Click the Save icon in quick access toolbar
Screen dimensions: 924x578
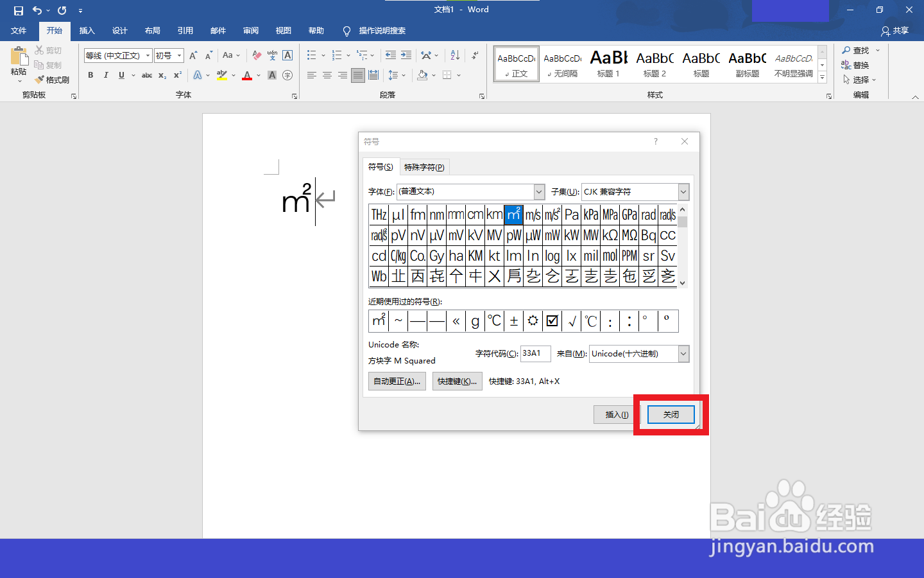tap(18, 10)
